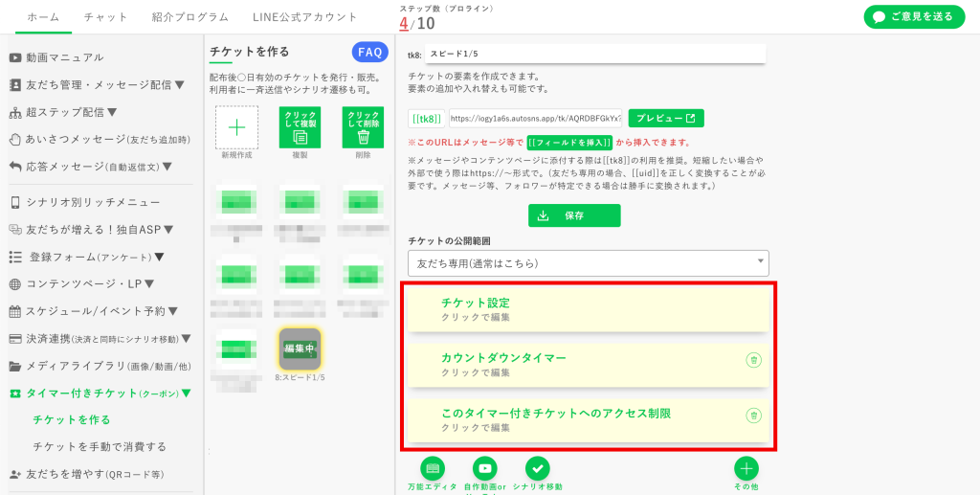Click the あいさつメッセージ hand icon
Image resolution: width=980 pixels, height=495 pixels.
[15, 140]
